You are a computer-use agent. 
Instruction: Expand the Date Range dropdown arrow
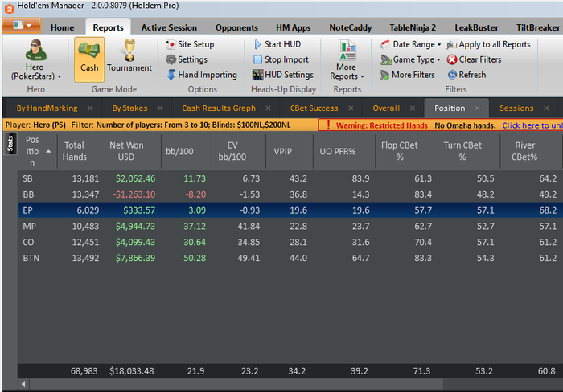tap(439, 45)
